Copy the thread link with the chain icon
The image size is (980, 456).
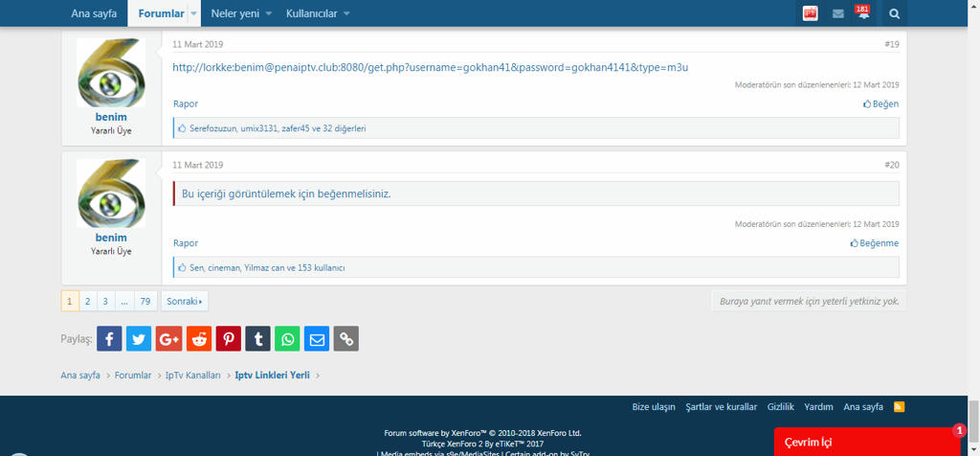click(x=346, y=338)
